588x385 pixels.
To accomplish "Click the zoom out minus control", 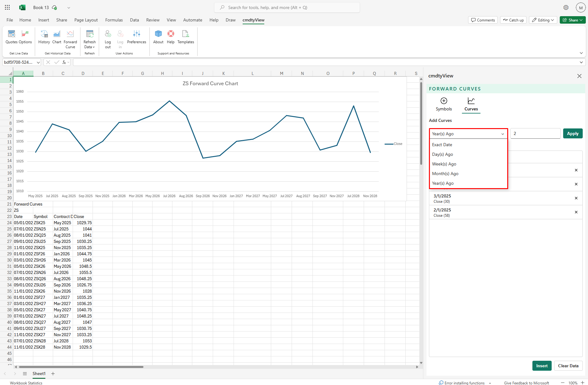I will [563, 383].
